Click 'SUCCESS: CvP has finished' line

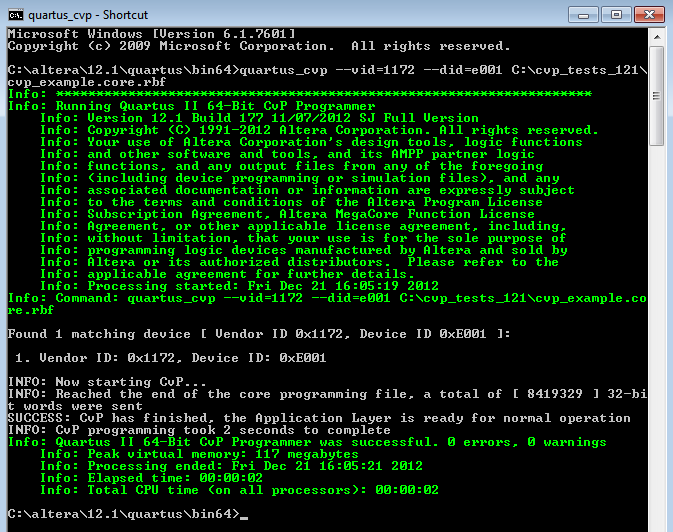[x=319, y=418]
